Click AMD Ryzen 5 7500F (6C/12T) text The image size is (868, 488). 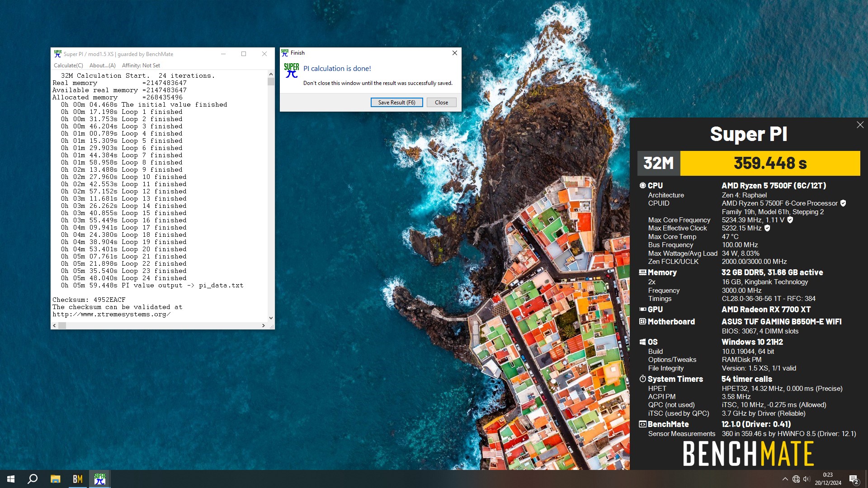[x=774, y=185]
